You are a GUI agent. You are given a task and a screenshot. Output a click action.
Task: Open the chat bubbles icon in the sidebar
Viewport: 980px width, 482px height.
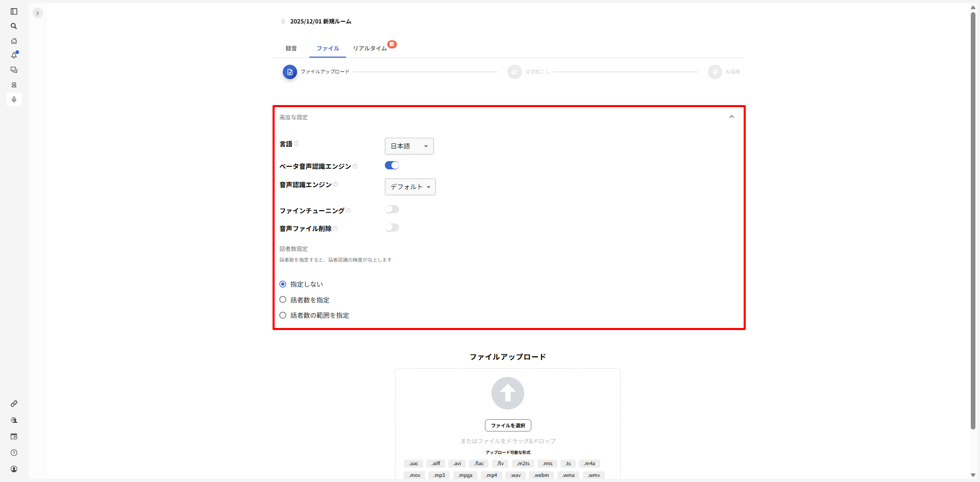[x=14, y=70]
